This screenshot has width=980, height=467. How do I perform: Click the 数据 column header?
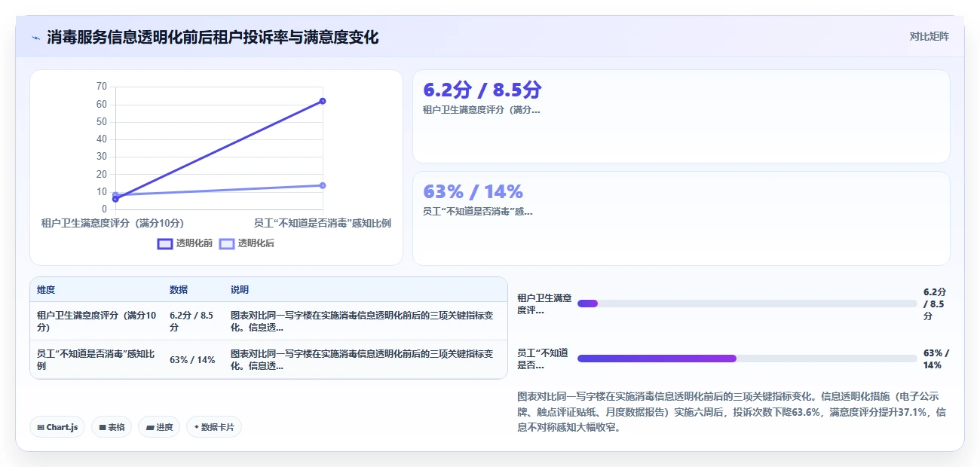point(179,290)
